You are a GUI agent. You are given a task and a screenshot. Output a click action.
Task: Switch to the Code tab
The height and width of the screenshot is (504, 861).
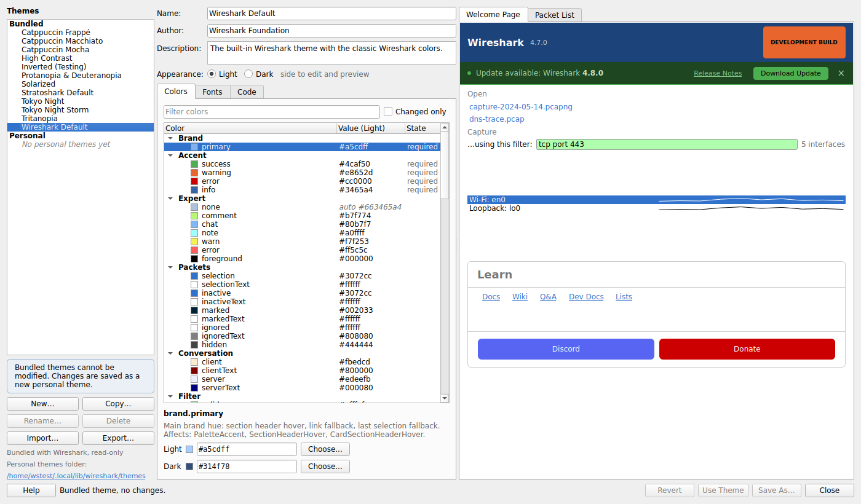tap(247, 92)
